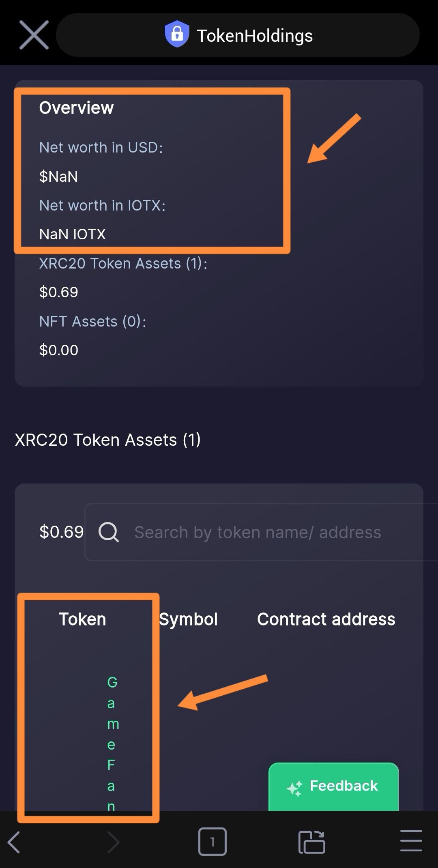Open the GameFan token link
Viewport: 438px width, 868px height.
112,743
